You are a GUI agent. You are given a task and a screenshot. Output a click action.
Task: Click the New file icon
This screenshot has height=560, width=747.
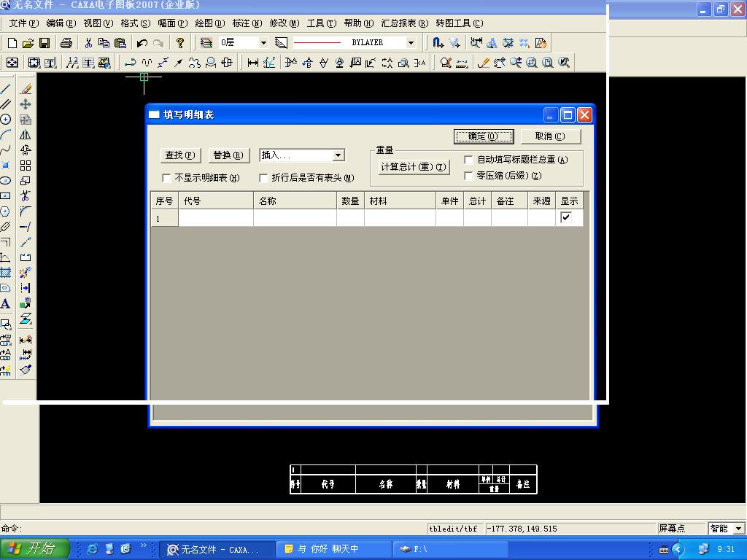click(x=12, y=43)
